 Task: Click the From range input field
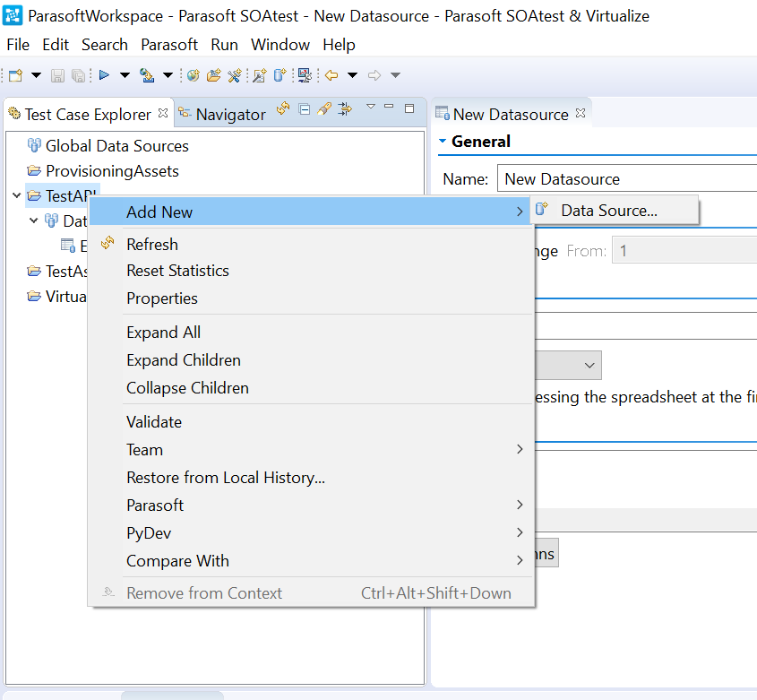click(x=684, y=250)
